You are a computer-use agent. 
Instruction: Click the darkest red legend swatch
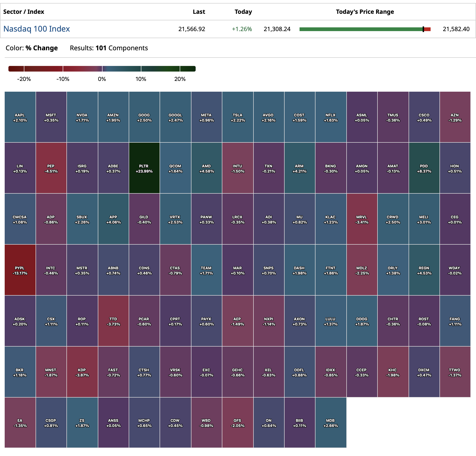(x=16, y=69)
